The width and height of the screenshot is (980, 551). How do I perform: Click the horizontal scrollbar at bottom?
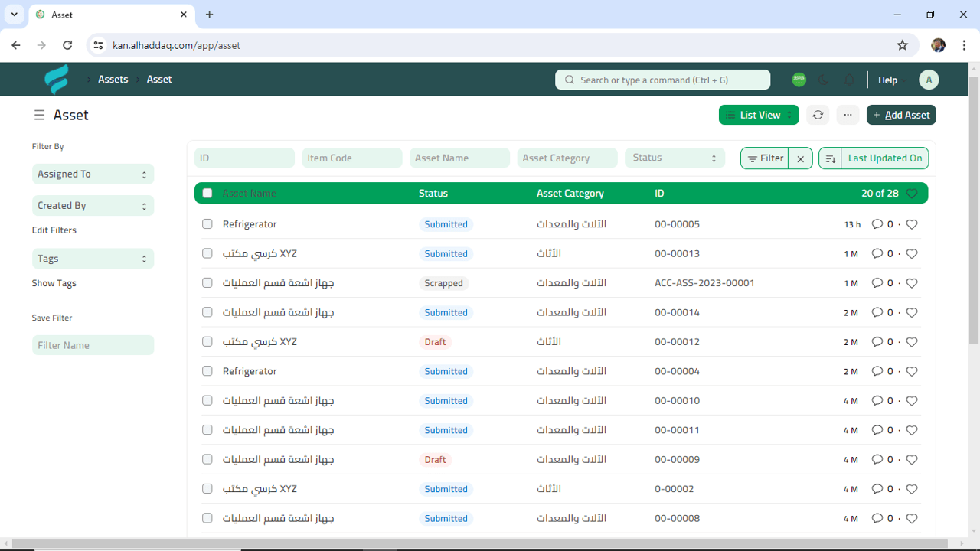480,544
